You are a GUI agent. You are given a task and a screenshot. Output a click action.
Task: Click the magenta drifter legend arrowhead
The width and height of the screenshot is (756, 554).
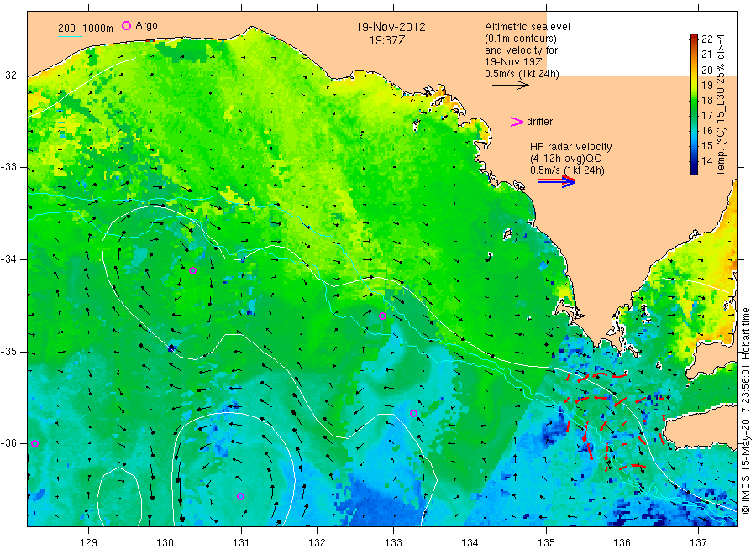pos(517,122)
